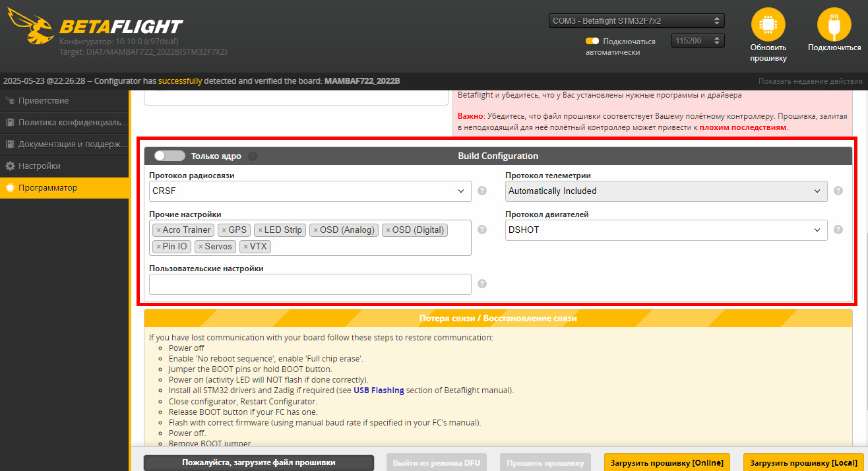Click the word "successfully" in the log
Screen dimensions: 868x471
click(180, 81)
